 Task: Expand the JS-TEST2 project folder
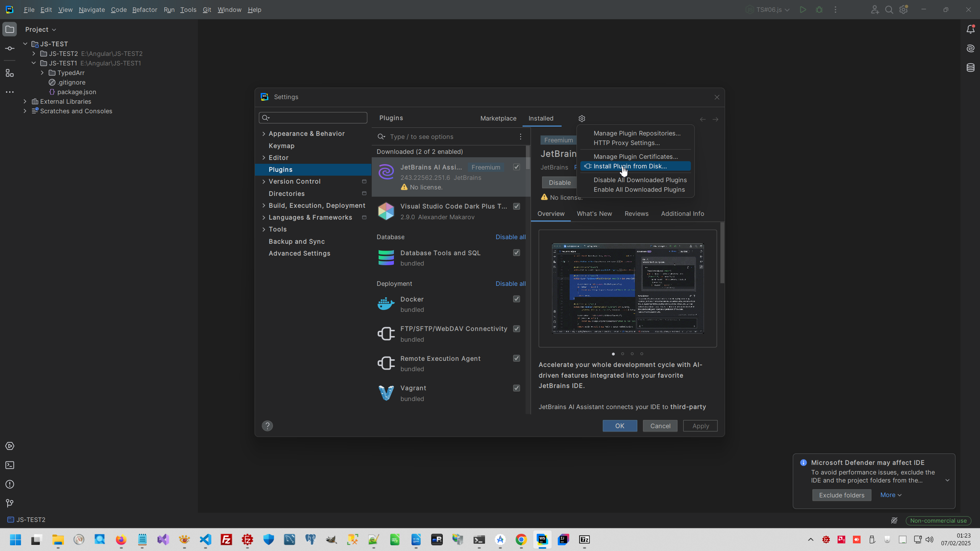(x=34, y=54)
